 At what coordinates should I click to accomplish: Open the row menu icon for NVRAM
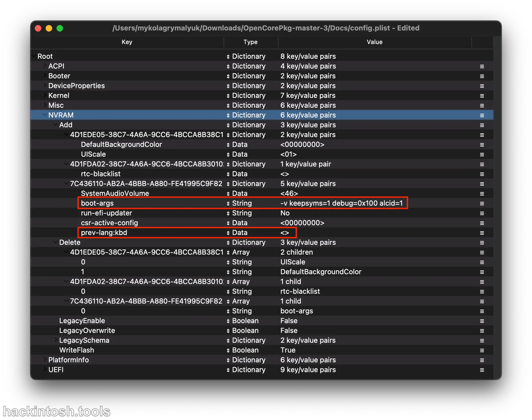482,115
